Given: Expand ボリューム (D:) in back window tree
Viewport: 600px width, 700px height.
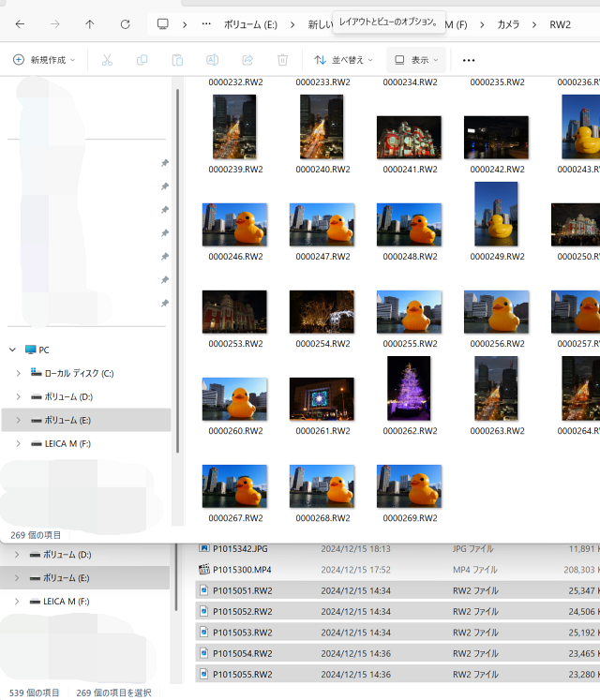Looking at the screenshot, I should click(x=17, y=555).
